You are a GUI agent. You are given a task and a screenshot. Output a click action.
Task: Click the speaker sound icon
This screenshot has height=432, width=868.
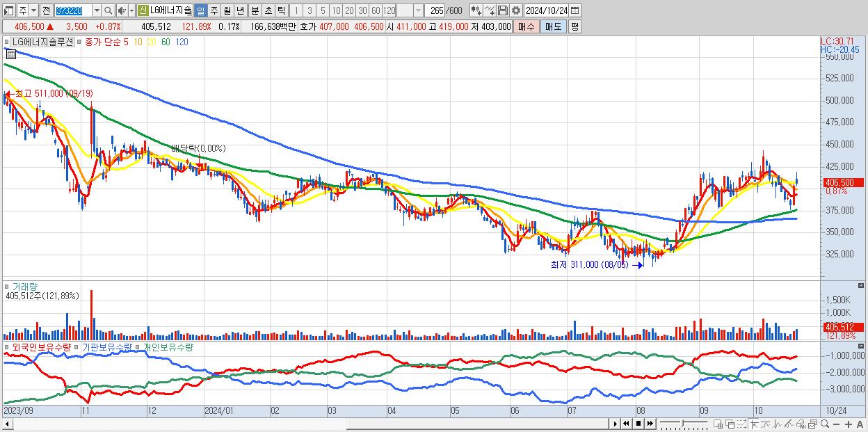tap(122, 11)
